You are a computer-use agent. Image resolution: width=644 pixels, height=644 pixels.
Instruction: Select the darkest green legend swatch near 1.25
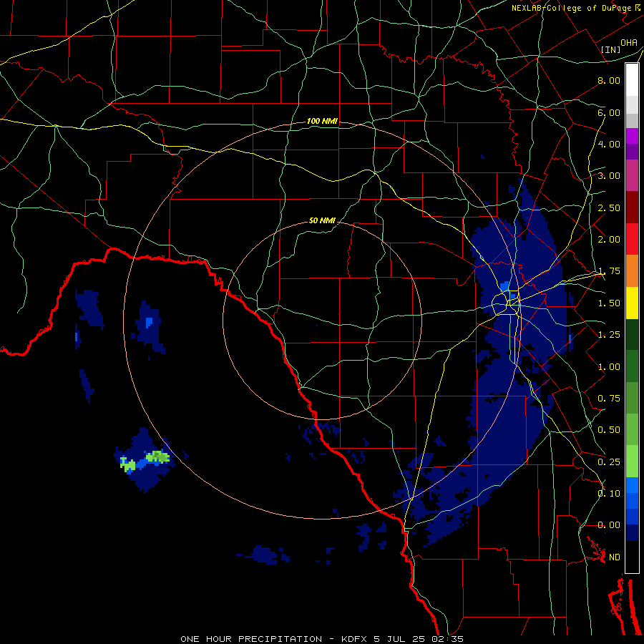(632, 335)
